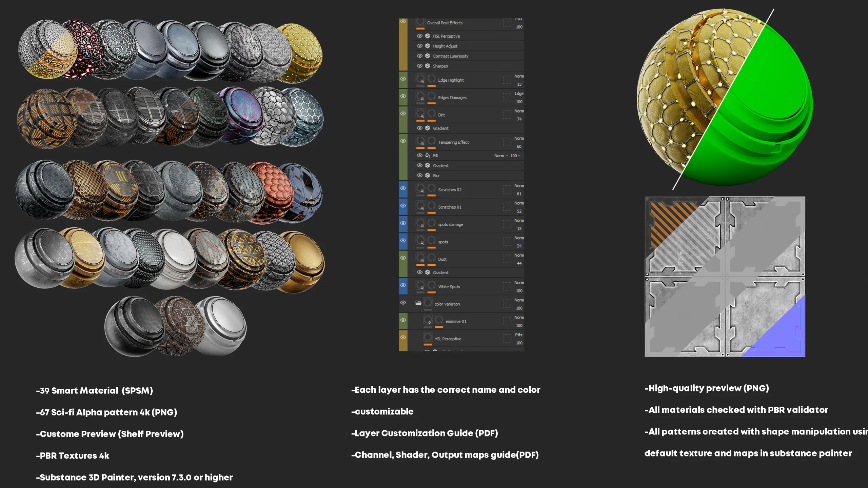Open the opacity dropdown of the Fill layer

coord(515,156)
